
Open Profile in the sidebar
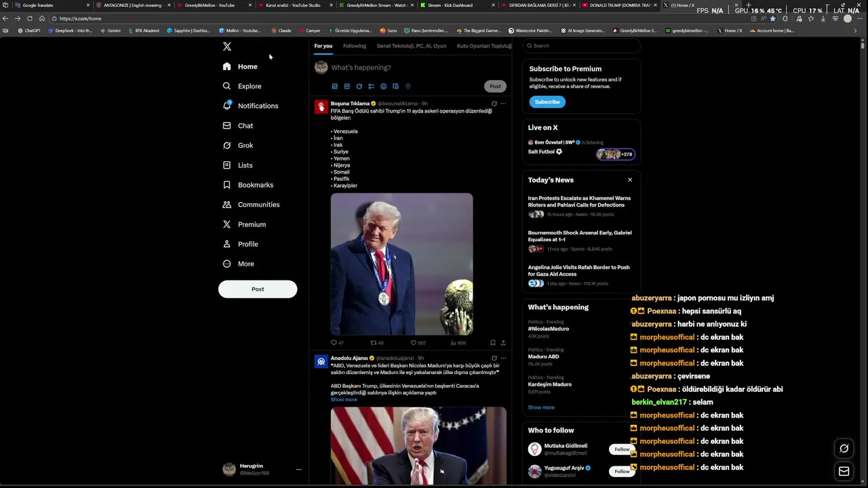tap(240, 244)
